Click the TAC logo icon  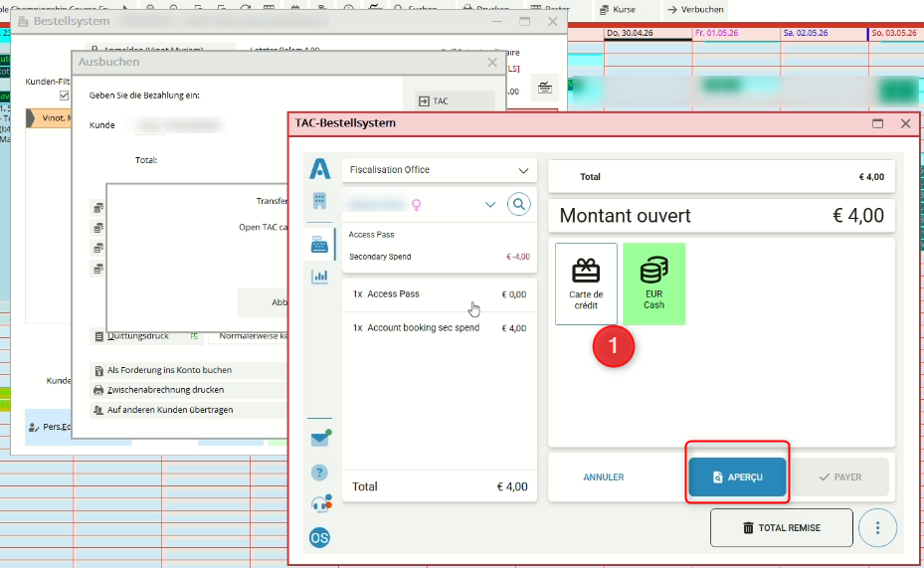click(x=319, y=168)
